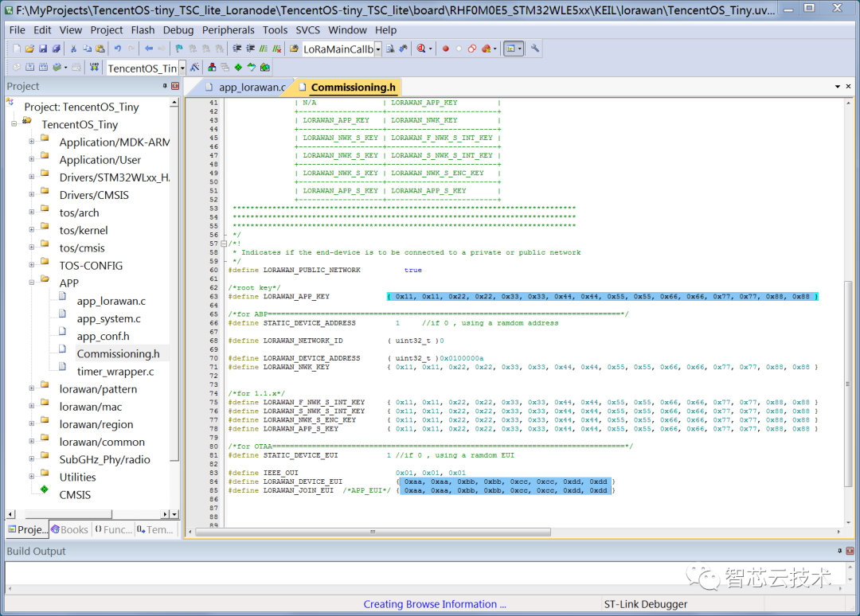
Task: Click the editor horizontal scrollbar thumb
Action: coord(373,532)
